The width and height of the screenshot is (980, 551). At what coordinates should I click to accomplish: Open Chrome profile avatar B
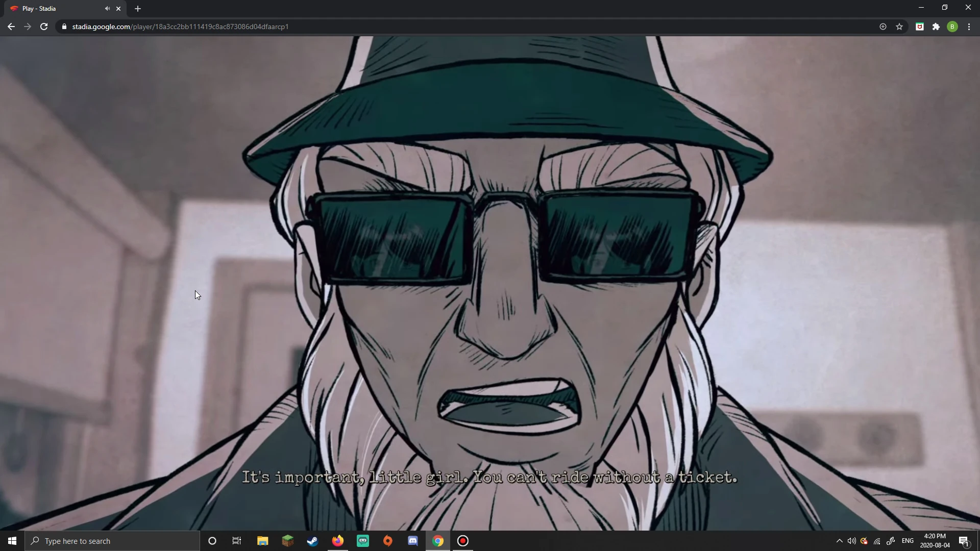point(952,27)
